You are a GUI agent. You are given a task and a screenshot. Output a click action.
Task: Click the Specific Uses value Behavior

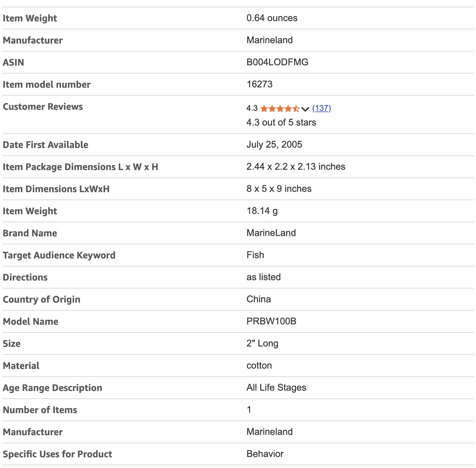coord(265,454)
